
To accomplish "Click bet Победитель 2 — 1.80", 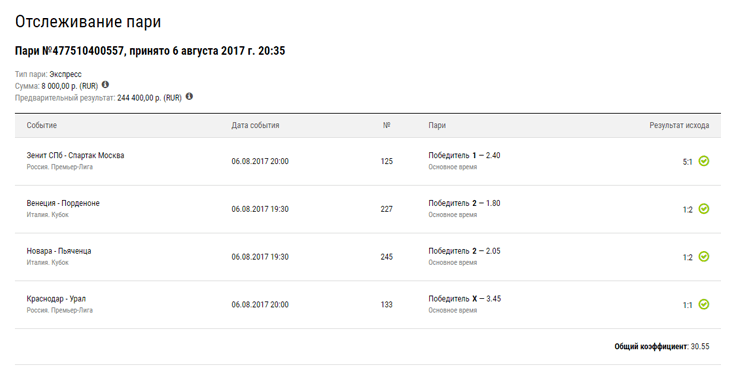I will click(464, 203).
